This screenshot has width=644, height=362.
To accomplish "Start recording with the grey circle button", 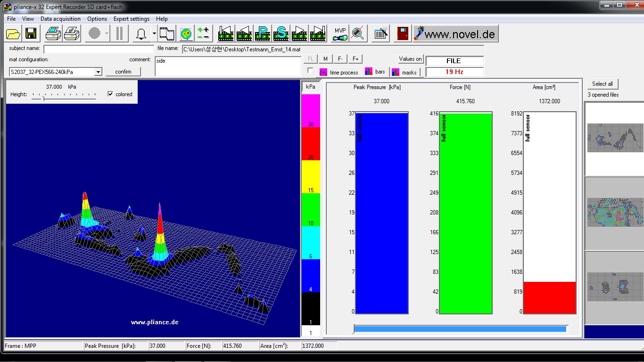I will coord(94,33).
